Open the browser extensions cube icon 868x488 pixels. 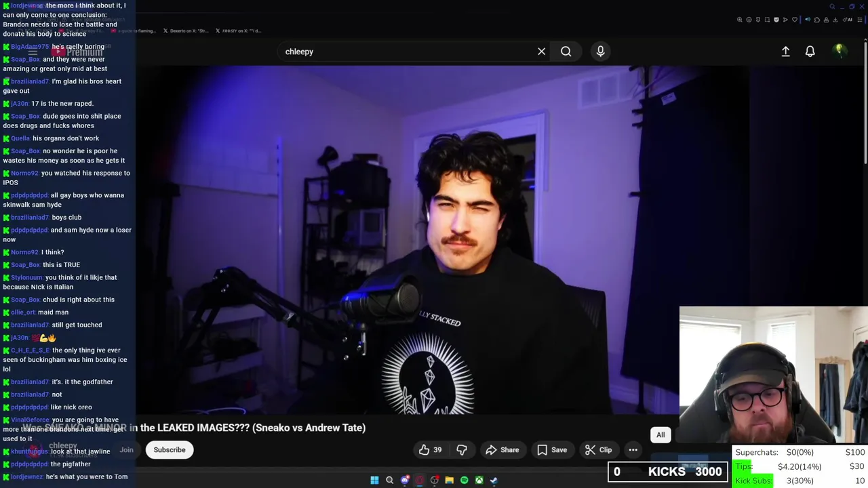817,20
